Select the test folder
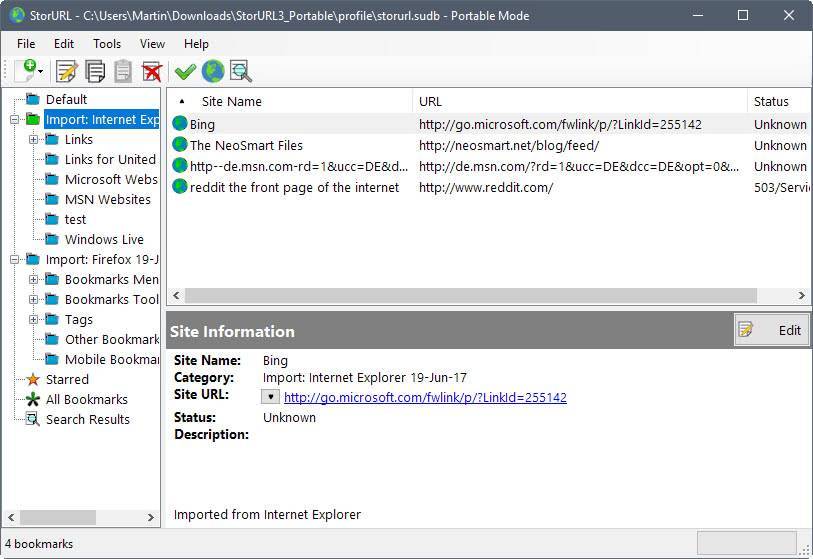This screenshot has height=559, width=813. 75,219
